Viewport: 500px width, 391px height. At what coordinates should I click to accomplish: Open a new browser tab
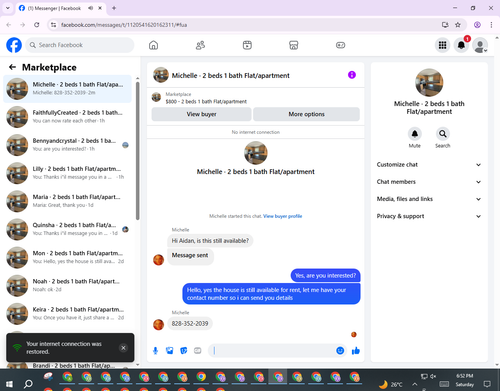pyautogui.click(x=114, y=8)
